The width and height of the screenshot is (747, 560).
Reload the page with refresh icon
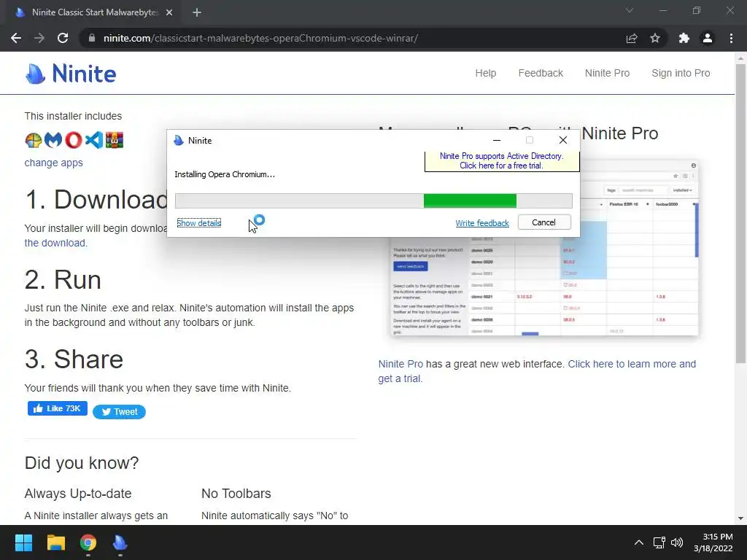[63, 38]
